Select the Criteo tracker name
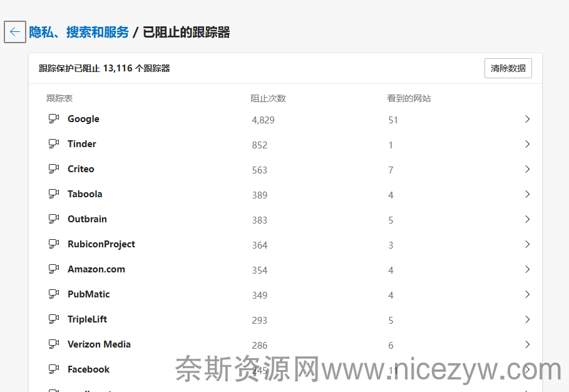The image size is (569, 392). (81, 169)
